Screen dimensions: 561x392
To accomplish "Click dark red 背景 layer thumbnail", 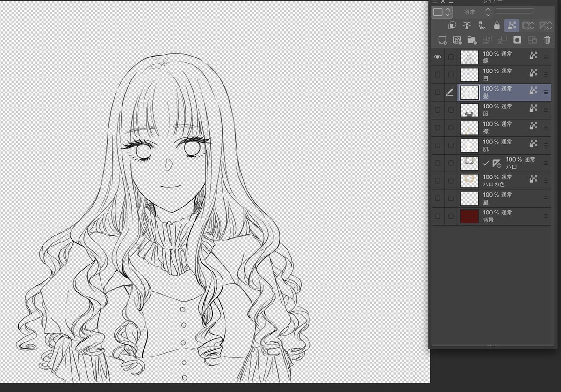I will pos(469,216).
